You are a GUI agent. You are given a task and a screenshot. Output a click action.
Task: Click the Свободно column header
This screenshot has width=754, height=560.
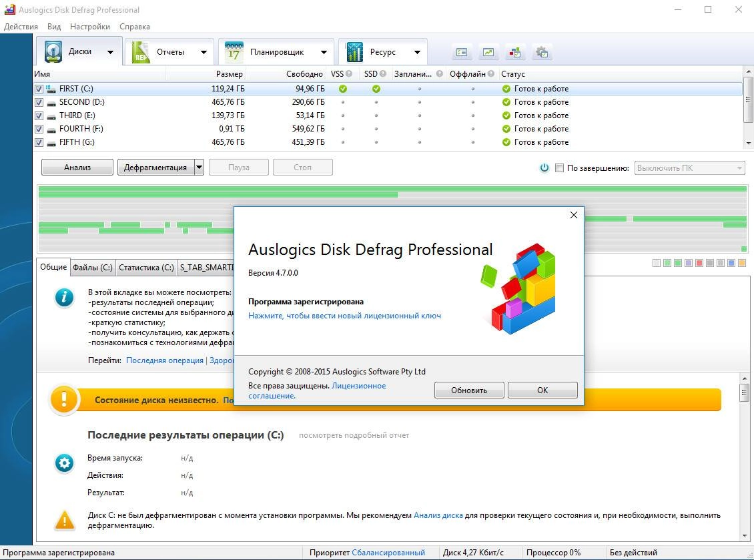point(286,73)
